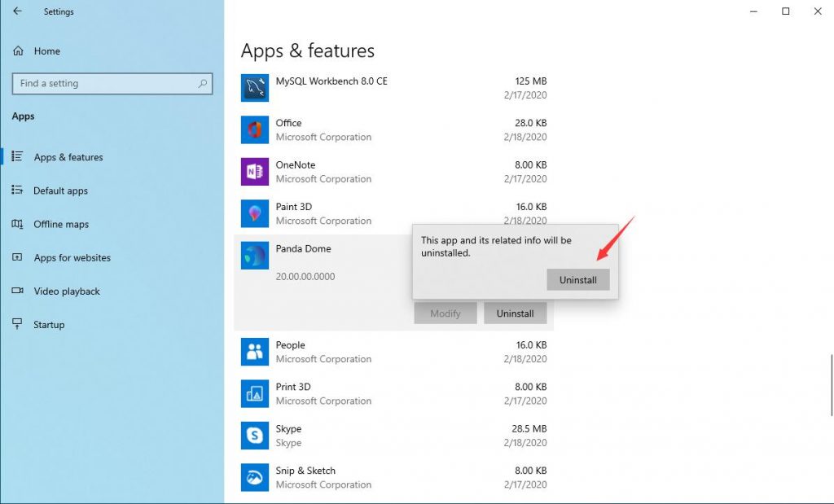
Task: Select the OneNote app name
Action: pyautogui.click(x=295, y=164)
